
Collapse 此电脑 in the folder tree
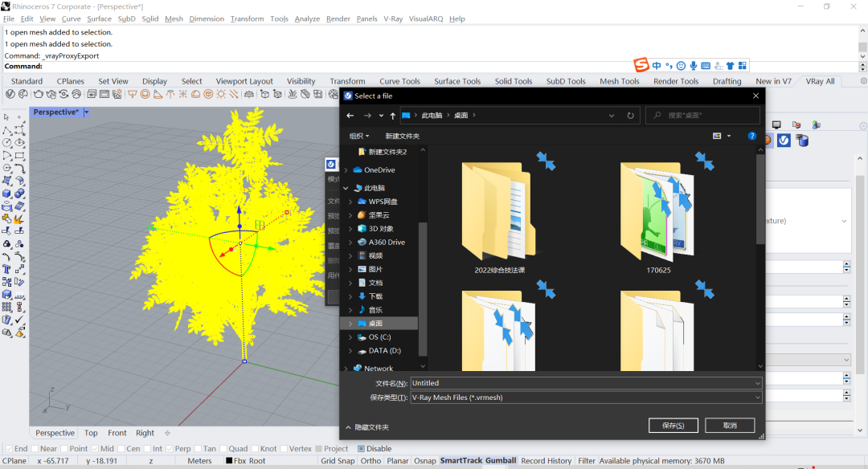346,188
